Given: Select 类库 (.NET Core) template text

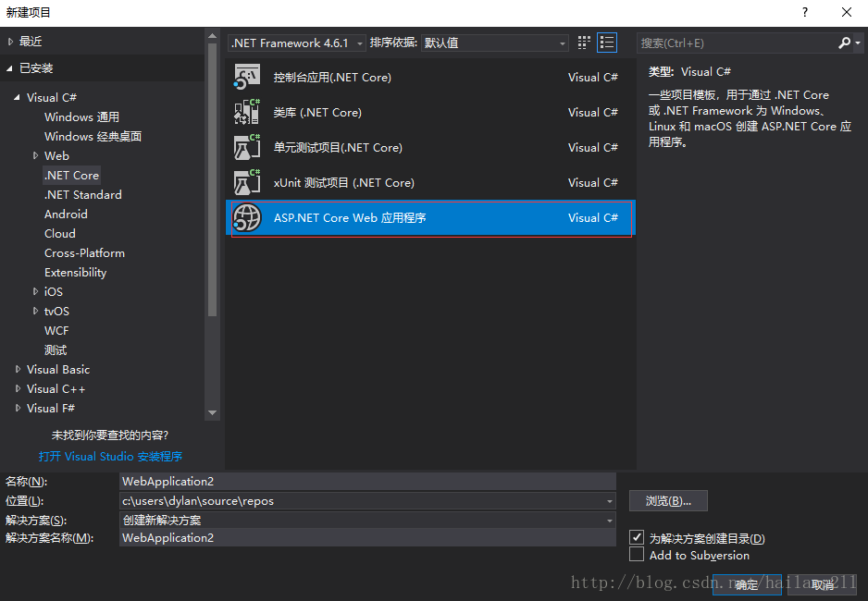Looking at the screenshot, I should coord(317,112).
